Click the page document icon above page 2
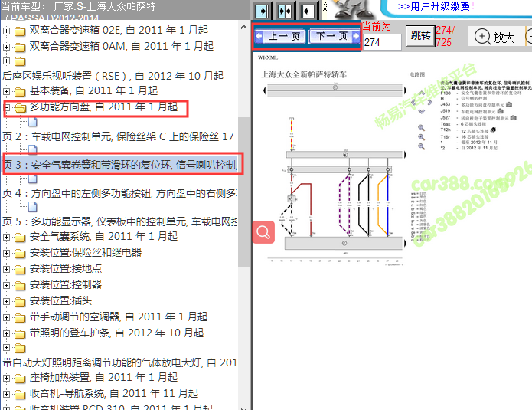This screenshot has width=532, height=410. click(x=33, y=122)
